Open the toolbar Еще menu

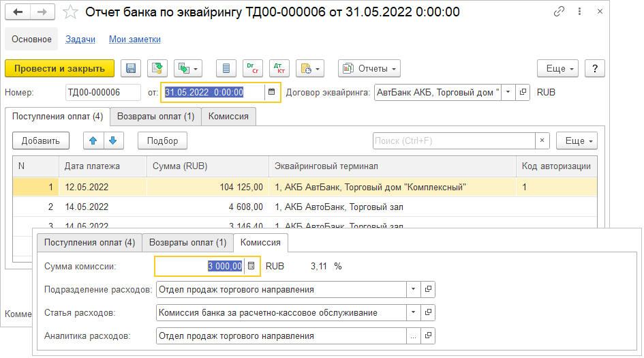pyautogui.click(x=557, y=69)
